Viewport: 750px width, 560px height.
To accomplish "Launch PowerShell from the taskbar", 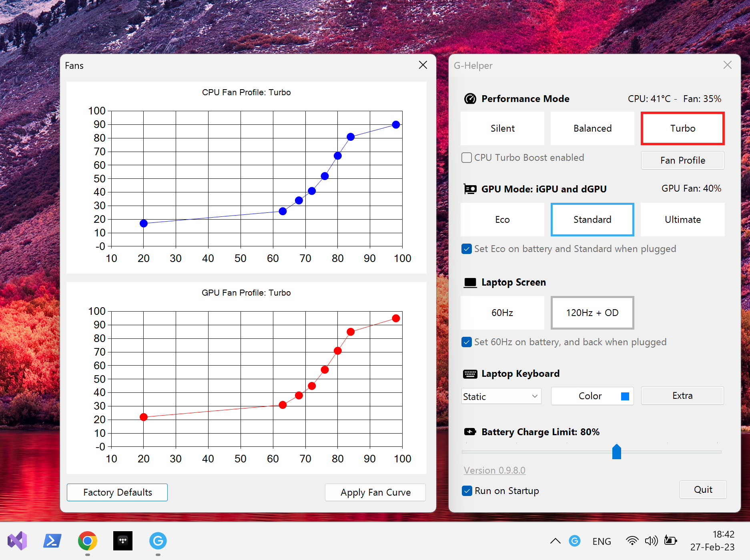I will (x=52, y=541).
